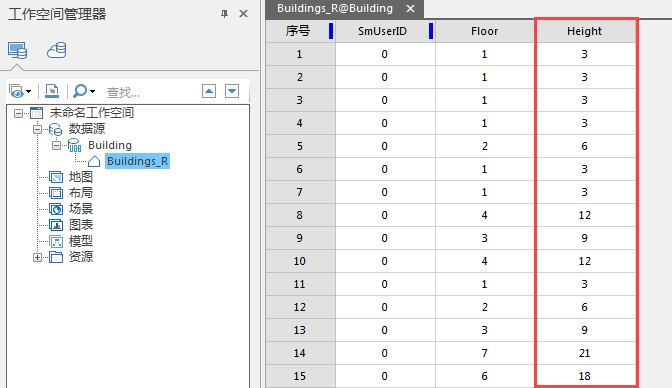This screenshot has height=388, width=672.
Task: Select the 地图 maps node
Action: (x=81, y=177)
